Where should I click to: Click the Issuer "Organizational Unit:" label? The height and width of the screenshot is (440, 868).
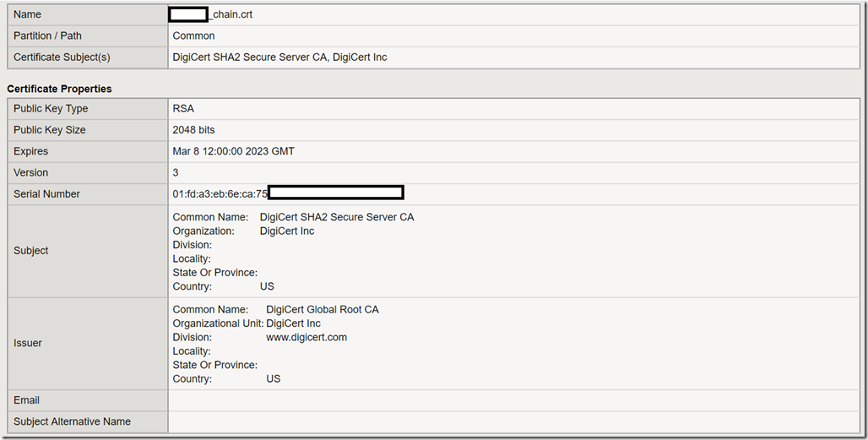coord(218,323)
